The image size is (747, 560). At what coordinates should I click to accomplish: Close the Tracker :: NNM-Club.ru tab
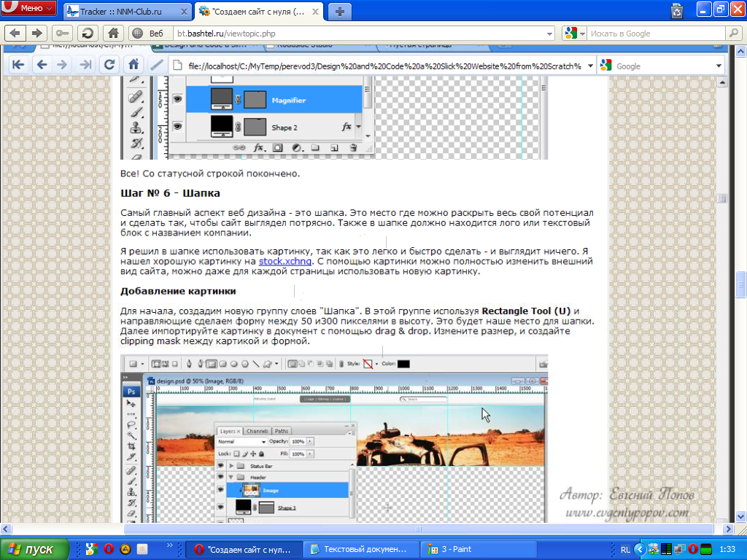(x=184, y=12)
